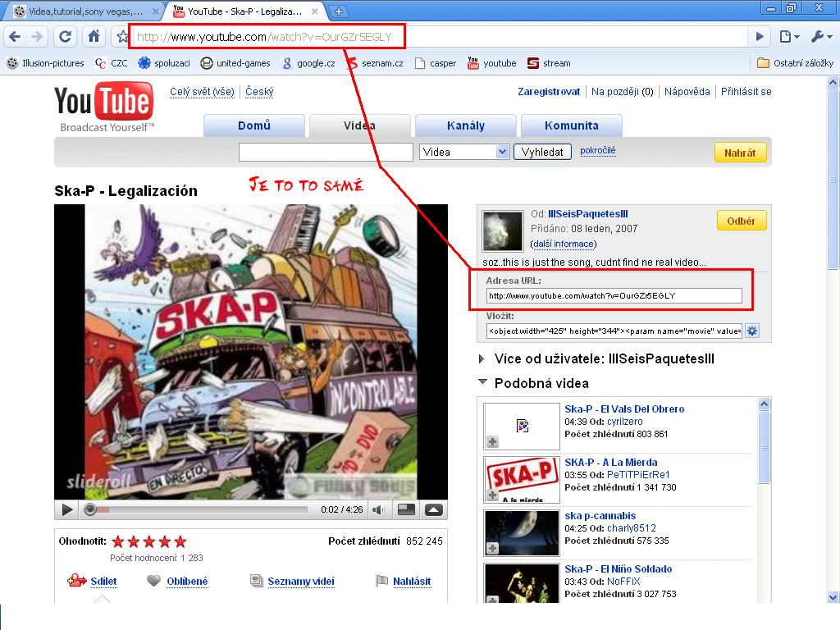Open Ska-P - El Vals Del Obrero link
This screenshot has height=630, width=840.
click(624, 409)
